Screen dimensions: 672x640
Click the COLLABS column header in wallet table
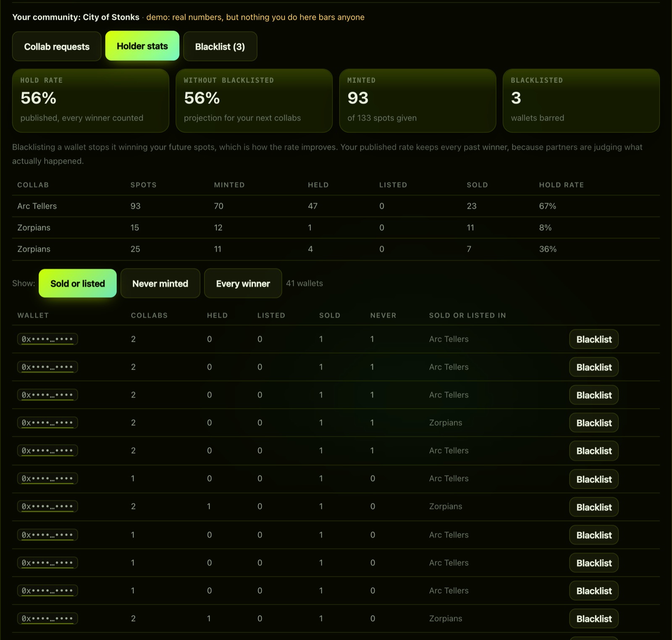point(149,315)
